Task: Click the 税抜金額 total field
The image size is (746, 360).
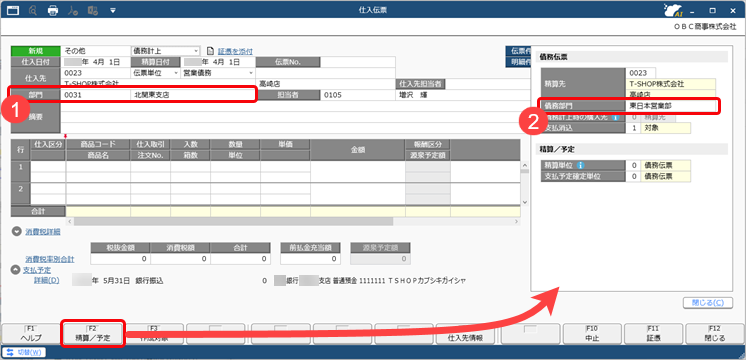Action: (x=120, y=259)
